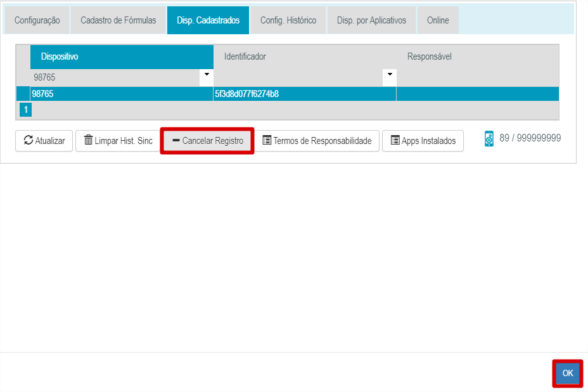Select the Disp. Cadastrados tab
This screenshot has width=588, height=392.
point(208,20)
